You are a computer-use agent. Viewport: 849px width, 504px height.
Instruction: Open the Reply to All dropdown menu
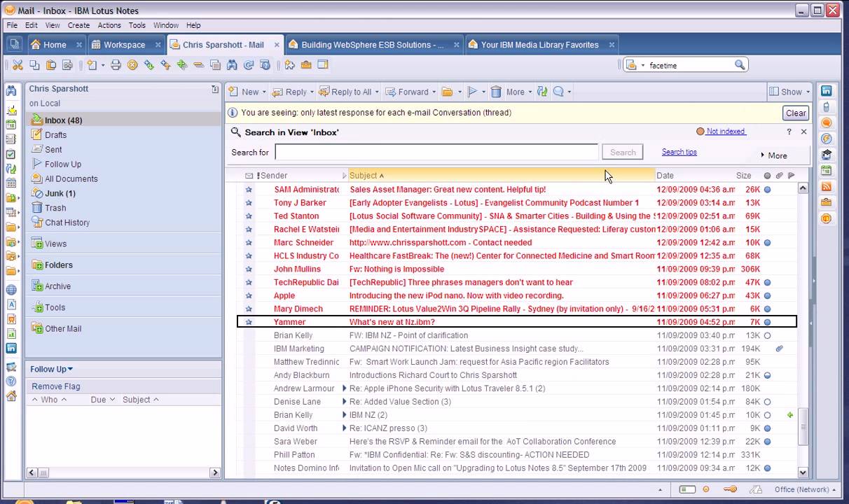pyautogui.click(x=377, y=92)
